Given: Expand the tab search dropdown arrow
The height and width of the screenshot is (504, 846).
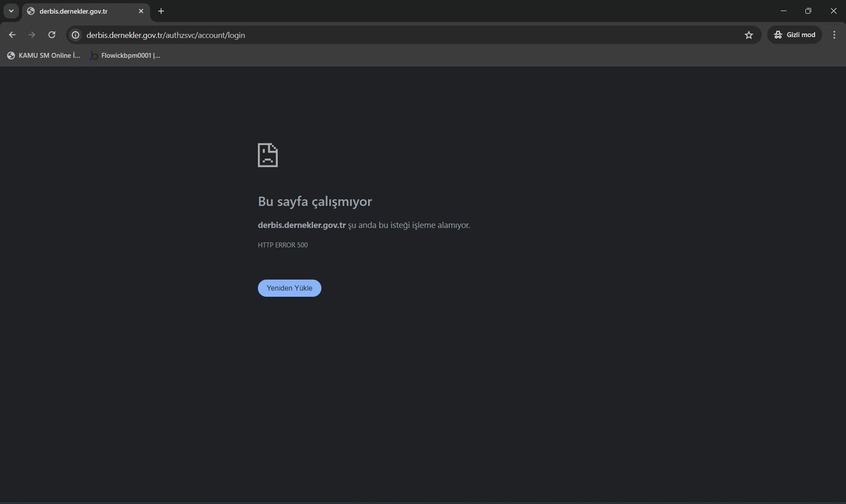Looking at the screenshot, I should tap(11, 11).
